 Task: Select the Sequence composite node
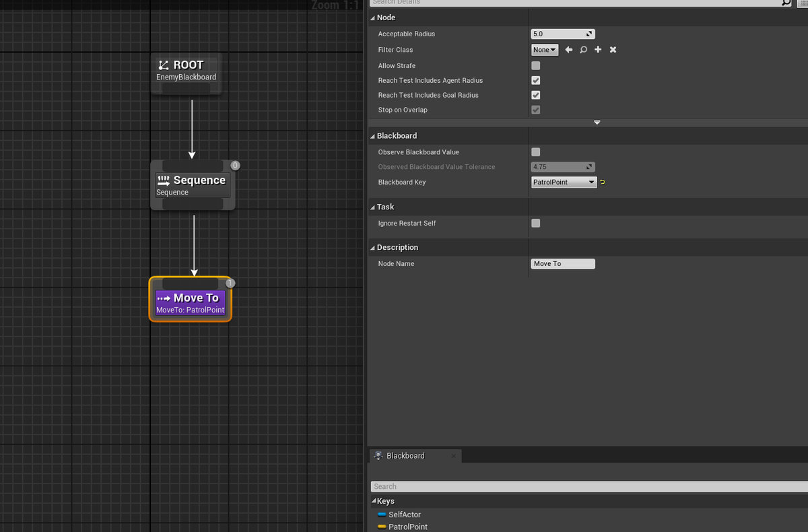[193, 185]
